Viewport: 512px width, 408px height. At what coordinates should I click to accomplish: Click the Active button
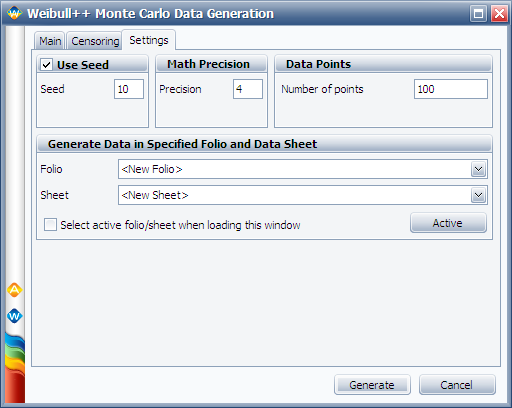[x=448, y=223]
